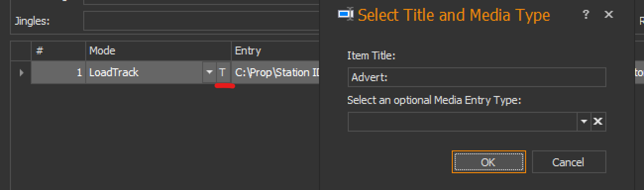The image size is (644, 190).
Task: Click the T title button in row 1
Action: tap(222, 73)
